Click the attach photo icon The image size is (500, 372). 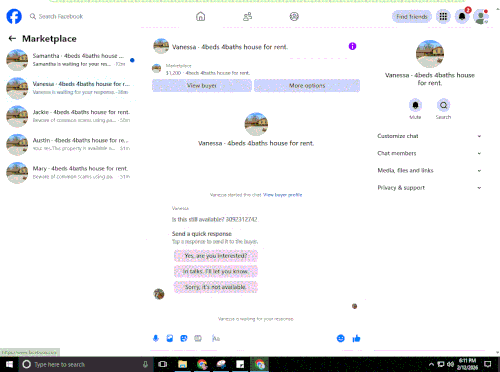[170, 339]
